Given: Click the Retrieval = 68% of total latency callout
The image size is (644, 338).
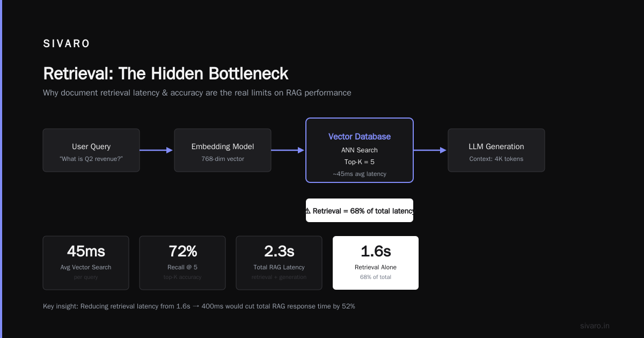Looking at the screenshot, I should [360, 210].
